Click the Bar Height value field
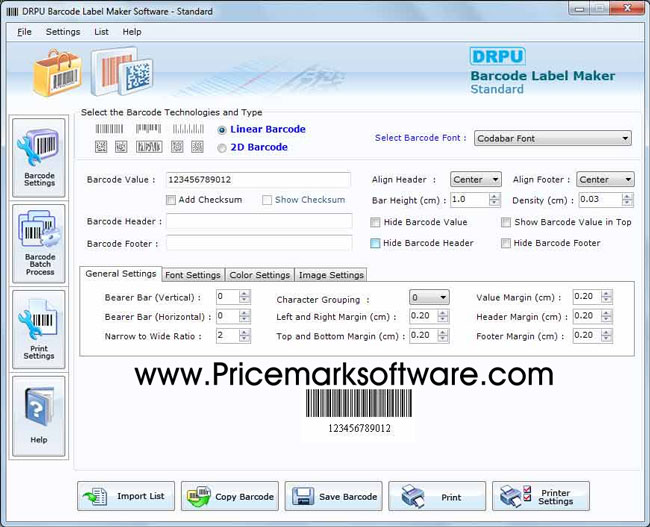The height and width of the screenshot is (527, 650). coord(469,199)
